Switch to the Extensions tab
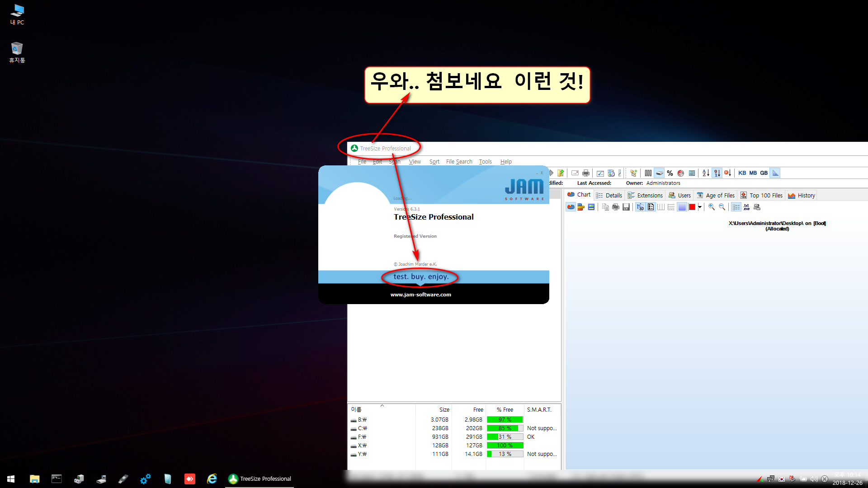The height and width of the screenshot is (488, 868). 645,196
